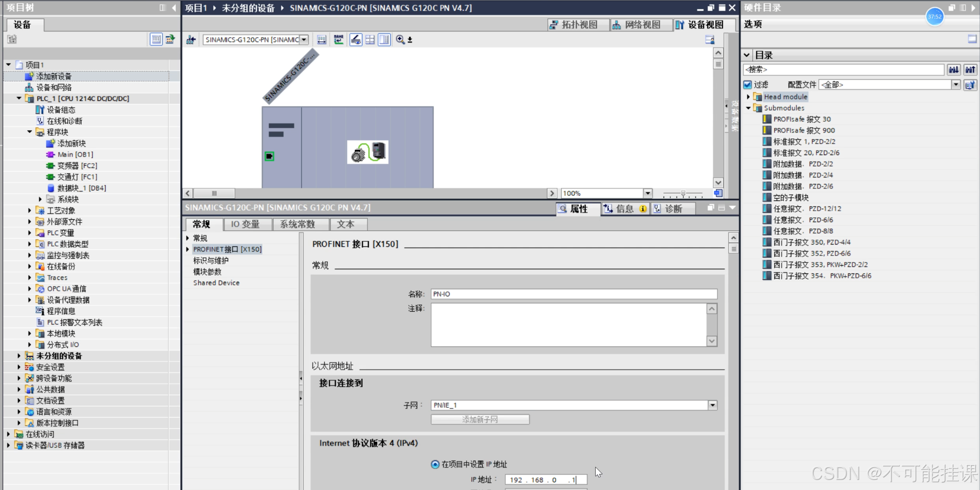Click the 名称 field containing PN-IO

click(x=574, y=294)
